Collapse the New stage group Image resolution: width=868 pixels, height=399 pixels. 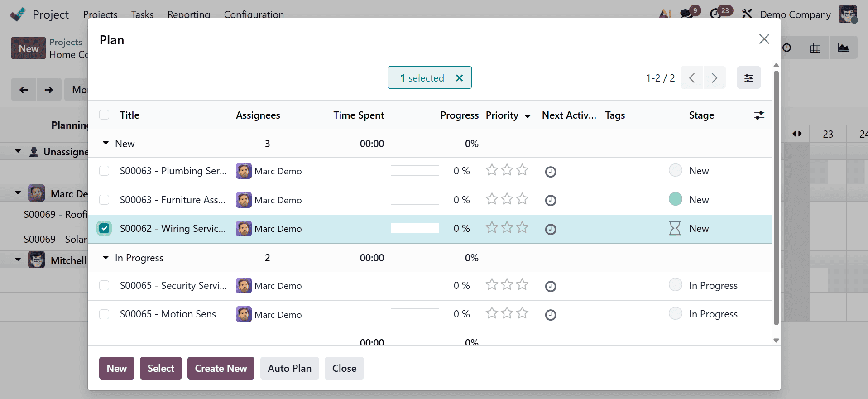point(106,143)
